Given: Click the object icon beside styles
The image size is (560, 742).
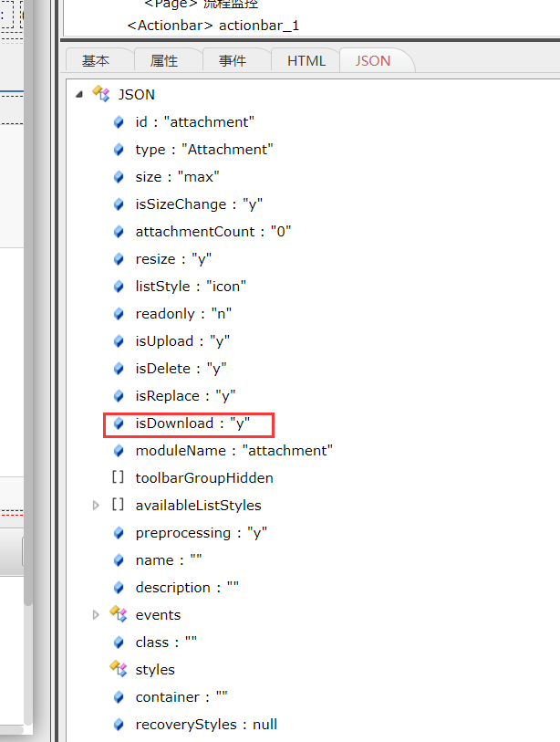Looking at the screenshot, I should click(x=119, y=669).
